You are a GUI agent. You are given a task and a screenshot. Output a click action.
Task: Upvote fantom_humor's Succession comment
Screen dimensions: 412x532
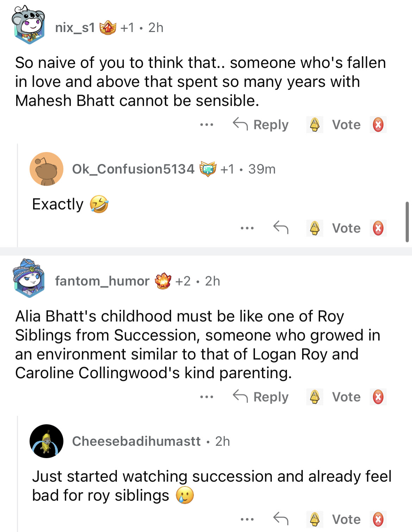coord(314,397)
